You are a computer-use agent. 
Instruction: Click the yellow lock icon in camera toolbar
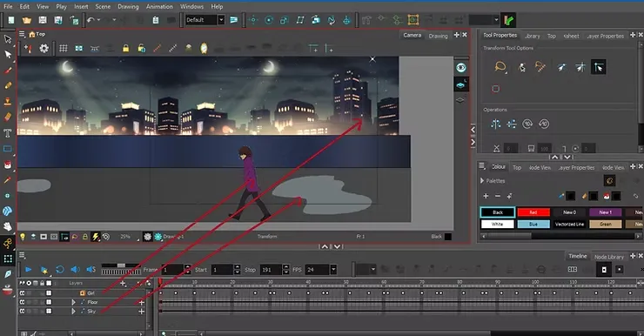tap(125, 49)
